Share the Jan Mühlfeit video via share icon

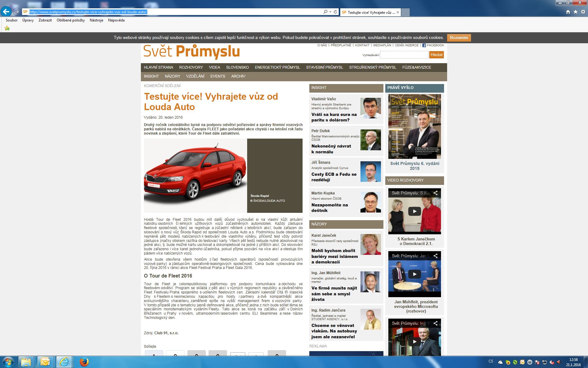tap(435, 256)
